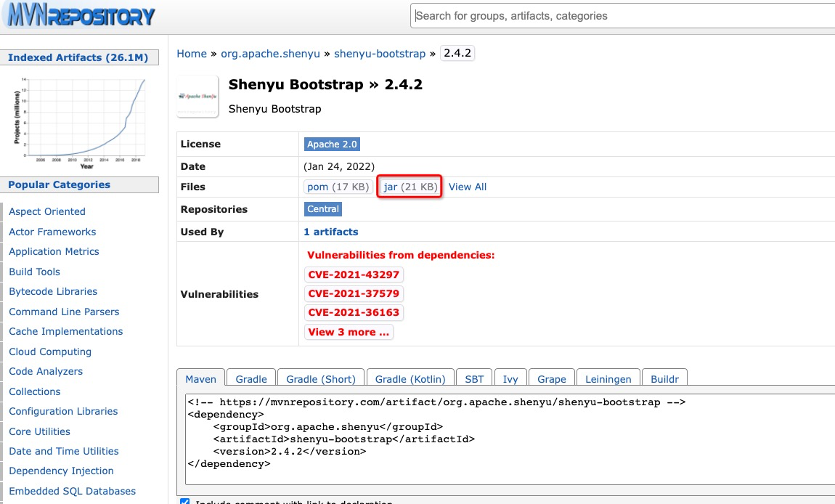The width and height of the screenshot is (835, 504).
Task: Open the Code Analyzers category
Action: point(46,371)
